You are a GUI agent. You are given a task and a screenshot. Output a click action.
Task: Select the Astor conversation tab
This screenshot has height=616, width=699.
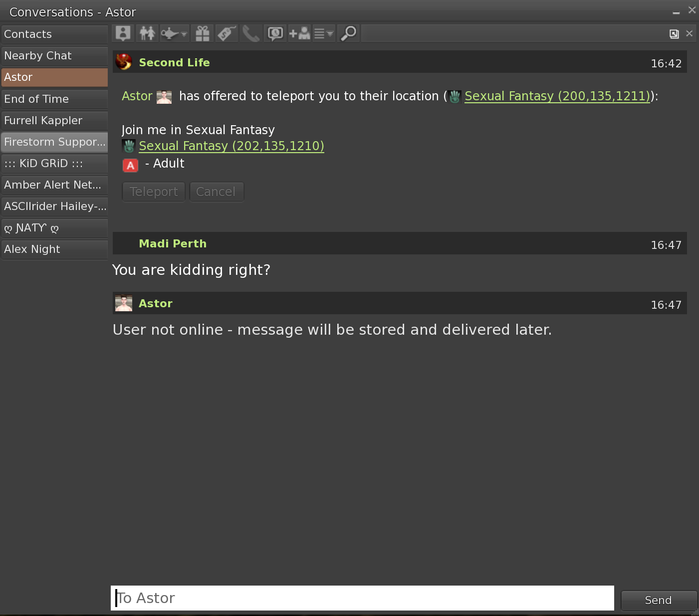54,77
